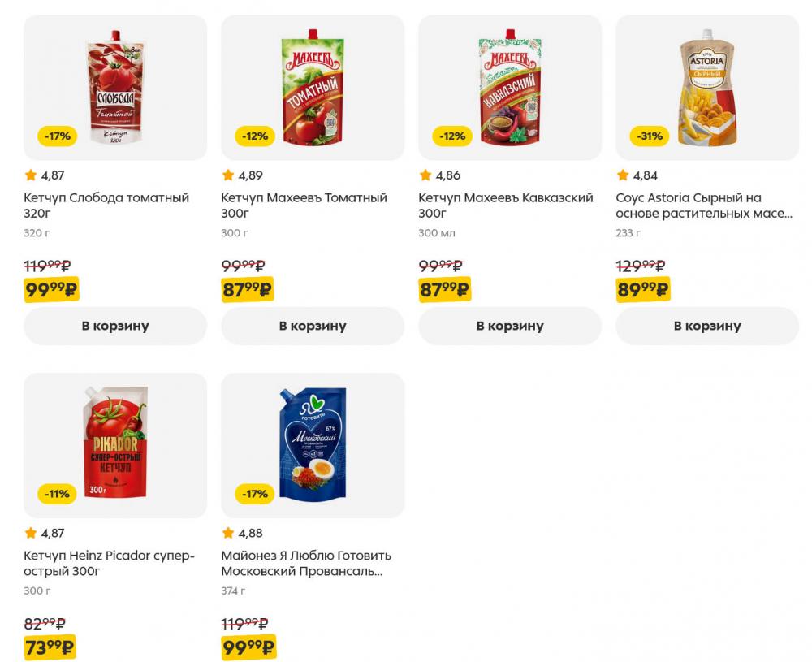Click 73.99₽ price of Picador ketchup
The height and width of the screenshot is (662, 812).
(50, 648)
